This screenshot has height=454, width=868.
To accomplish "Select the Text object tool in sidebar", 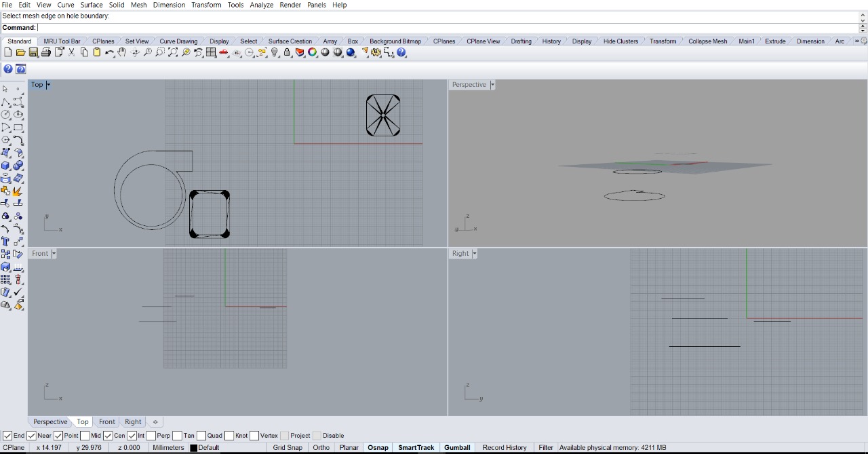I will click(5, 242).
